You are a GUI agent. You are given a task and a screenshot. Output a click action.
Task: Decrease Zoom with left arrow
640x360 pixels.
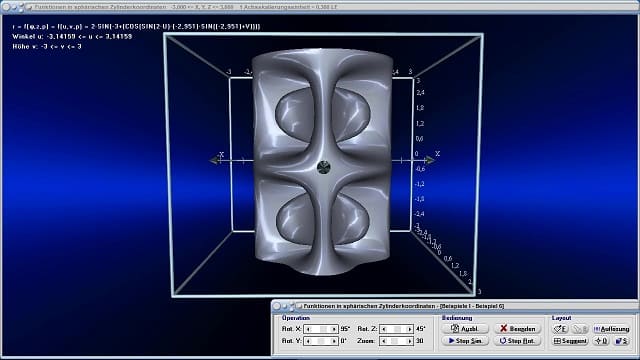pyautogui.click(x=384, y=341)
